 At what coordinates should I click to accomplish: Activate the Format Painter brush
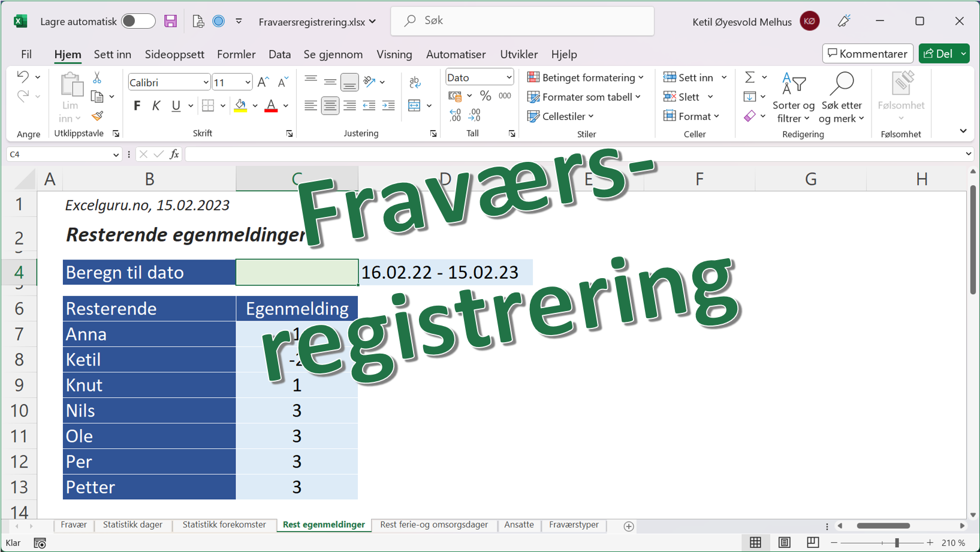(97, 116)
